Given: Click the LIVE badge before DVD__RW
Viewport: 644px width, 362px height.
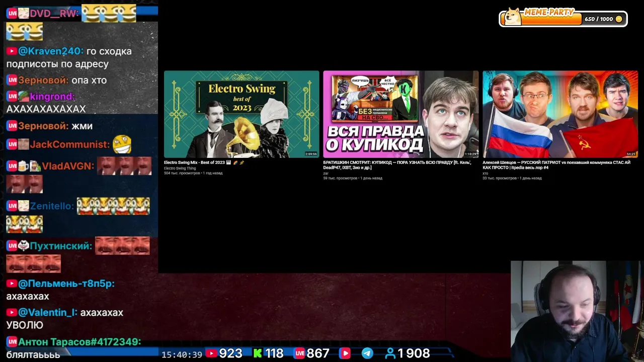Looking at the screenshot, I should [x=12, y=14].
